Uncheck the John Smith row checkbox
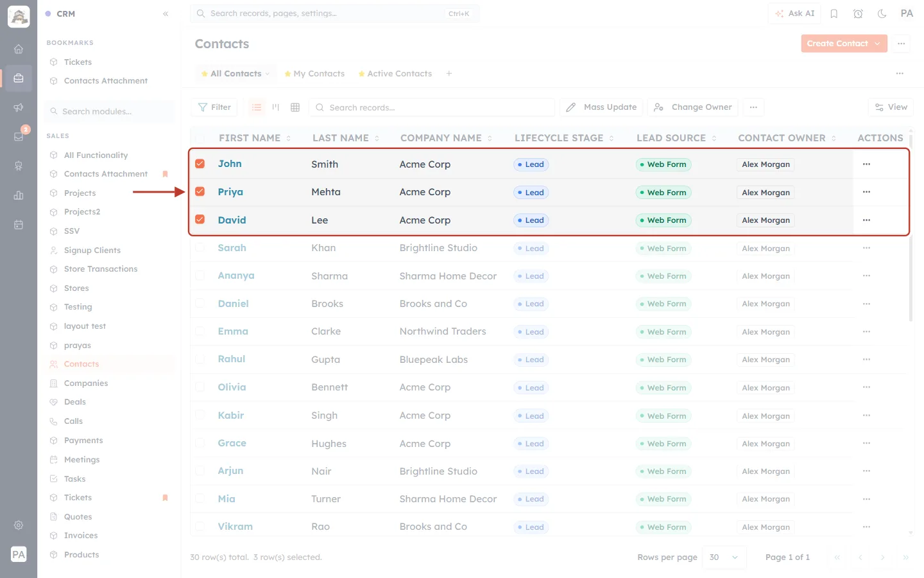Viewport: 924px width, 578px height. (x=200, y=164)
